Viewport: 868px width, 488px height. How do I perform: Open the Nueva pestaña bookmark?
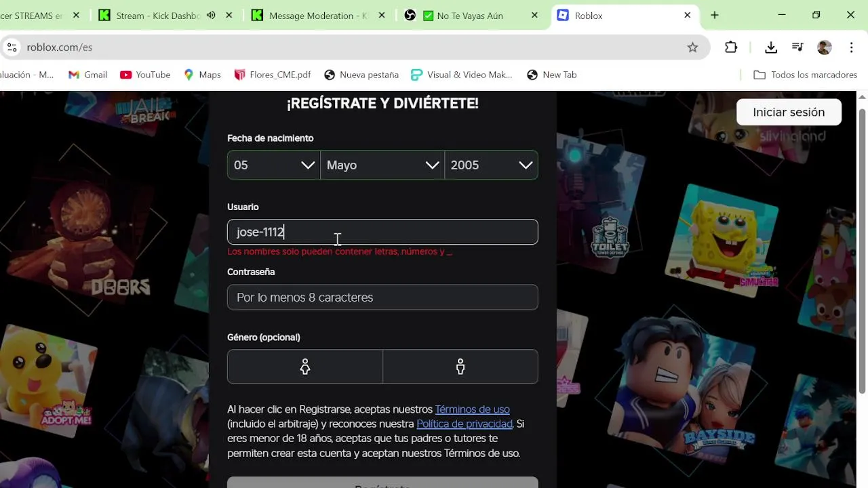(361, 75)
